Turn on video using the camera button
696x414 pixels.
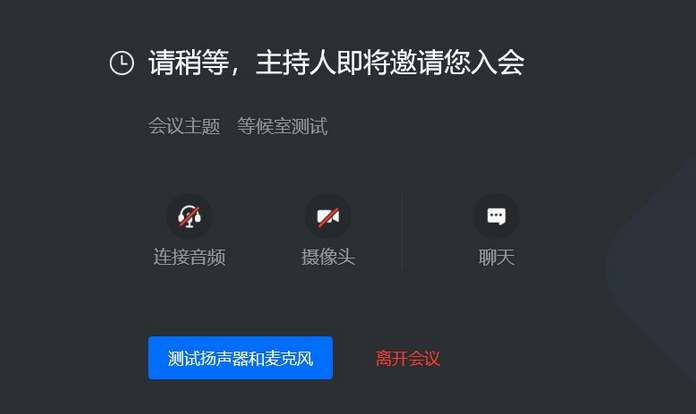[328, 217]
